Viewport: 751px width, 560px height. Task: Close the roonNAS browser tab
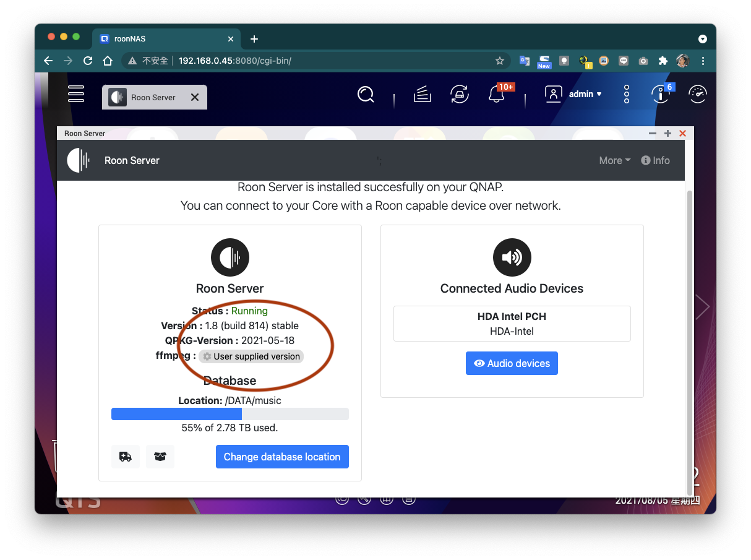tap(231, 38)
